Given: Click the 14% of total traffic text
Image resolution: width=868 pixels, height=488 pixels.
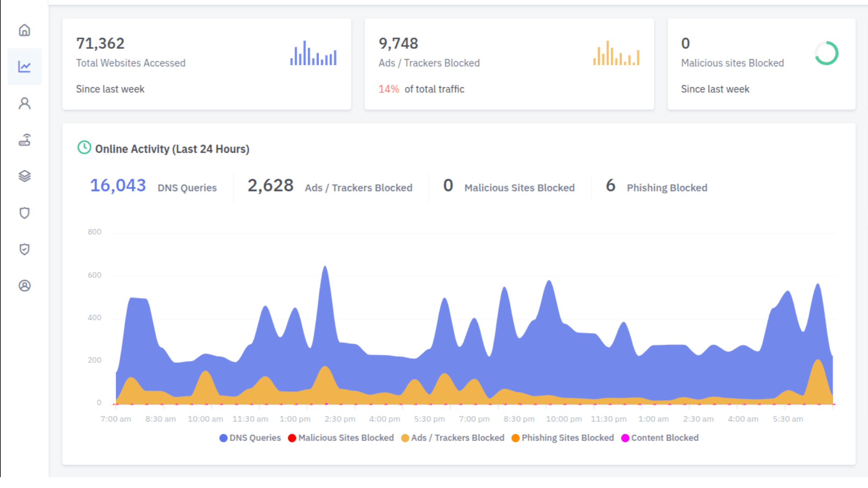Looking at the screenshot, I should (x=421, y=89).
